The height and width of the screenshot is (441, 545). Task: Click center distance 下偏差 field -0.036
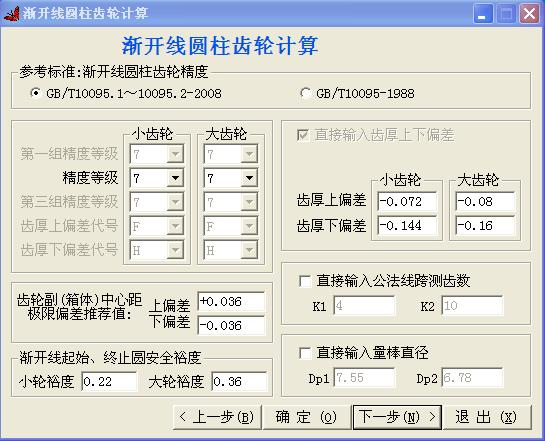click(x=231, y=325)
